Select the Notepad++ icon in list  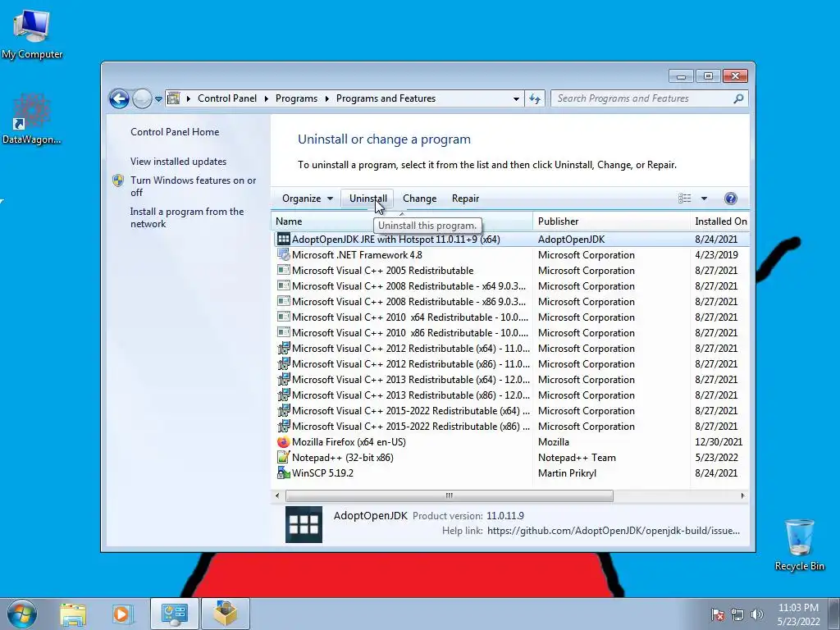coord(283,458)
